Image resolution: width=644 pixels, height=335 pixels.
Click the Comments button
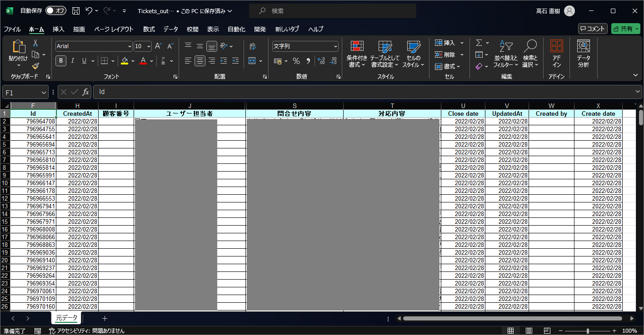pos(593,29)
